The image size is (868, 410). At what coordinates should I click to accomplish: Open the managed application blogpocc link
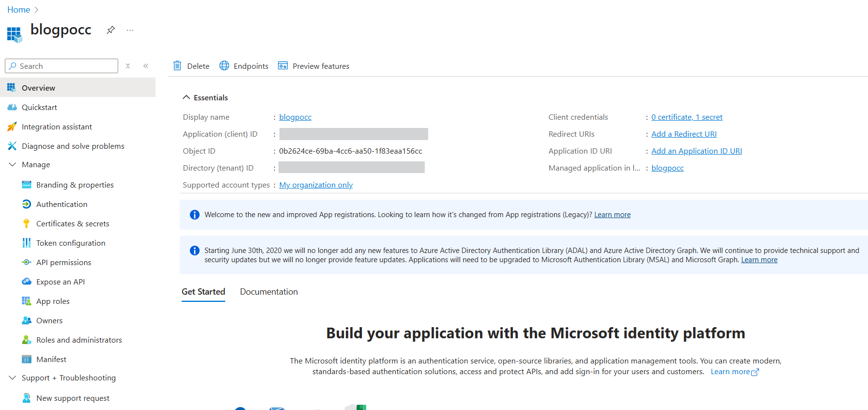[x=667, y=168]
